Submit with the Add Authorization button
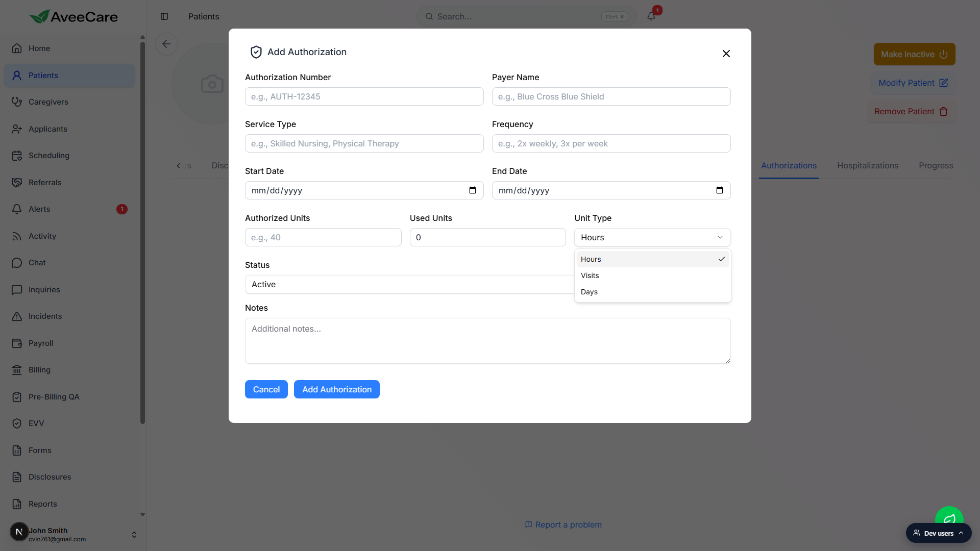Image resolution: width=980 pixels, height=551 pixels. pos(337,389)
